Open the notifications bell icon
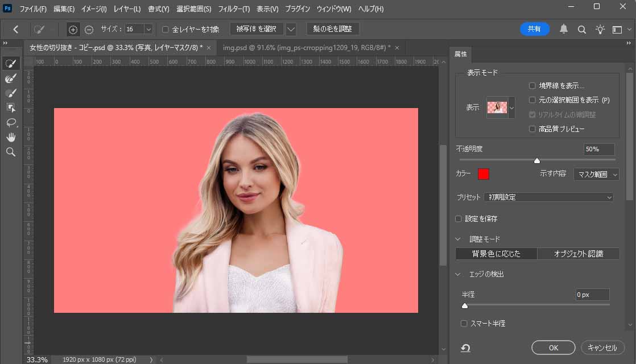Screen dimensions: 636x364 564,29
